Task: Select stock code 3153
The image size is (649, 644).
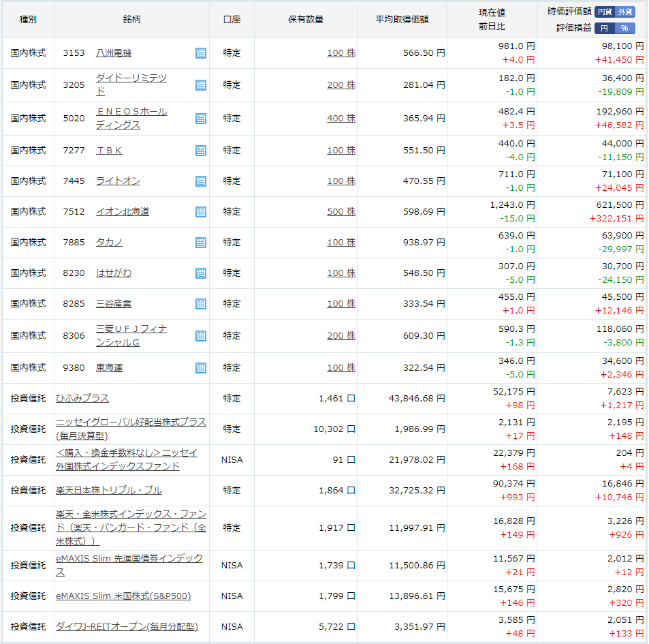Action: pos(74,53)
